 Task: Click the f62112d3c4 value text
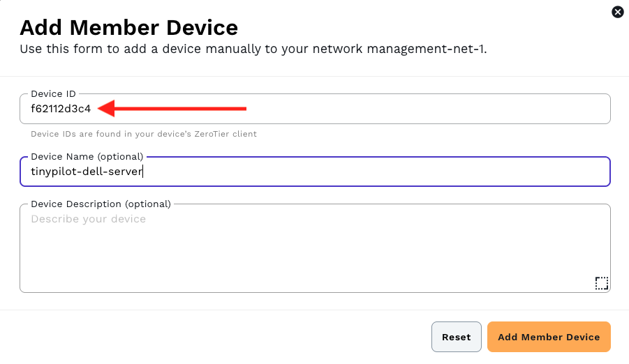61,109
